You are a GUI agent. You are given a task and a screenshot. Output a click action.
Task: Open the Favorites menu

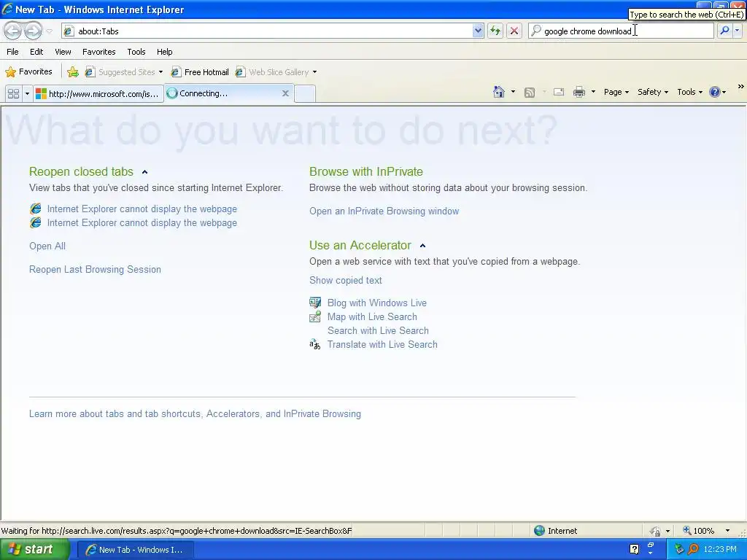pos(98,52)
